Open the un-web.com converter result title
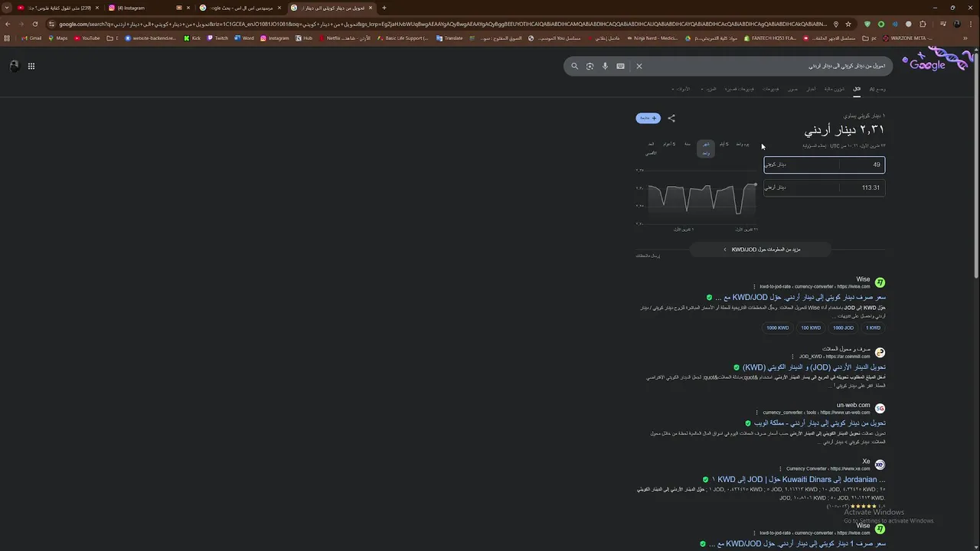The height and width of the screenshot is (551, 980). [x=820, y=423]
